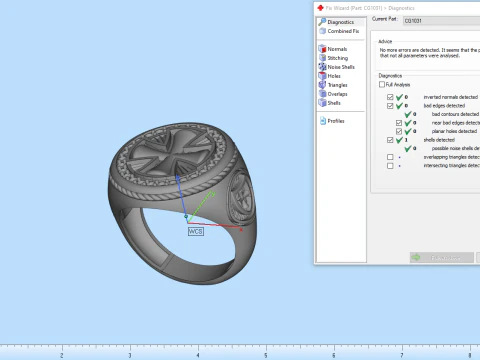
Task: Select the Normals fixing step
Action: coord(333,49)
